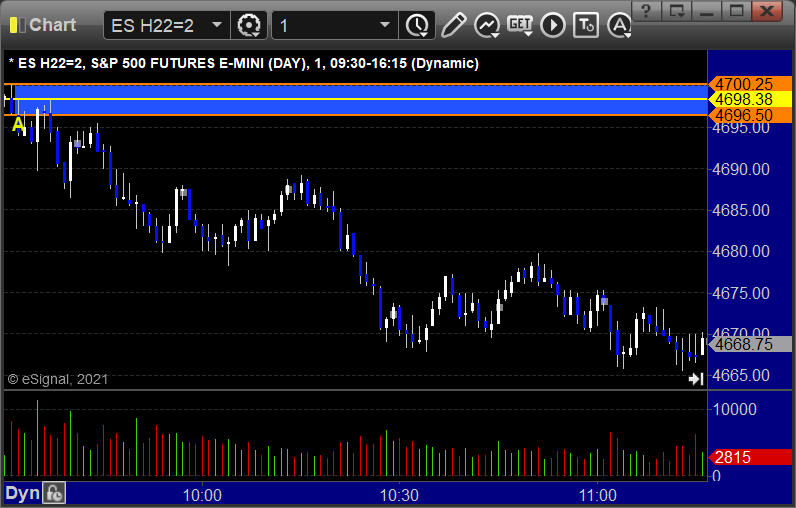Open the GET tools menu icon
796x508 pixels.
(x=520, y=25)
